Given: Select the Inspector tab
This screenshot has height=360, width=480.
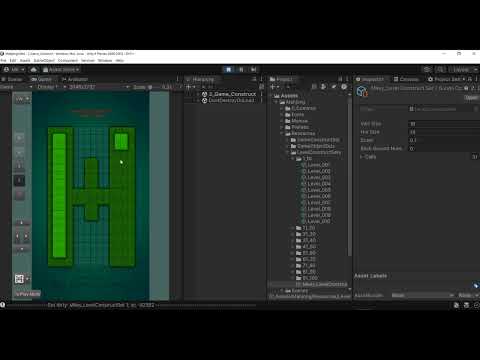Looking at the screenshot, I should [x=370, y=79].
